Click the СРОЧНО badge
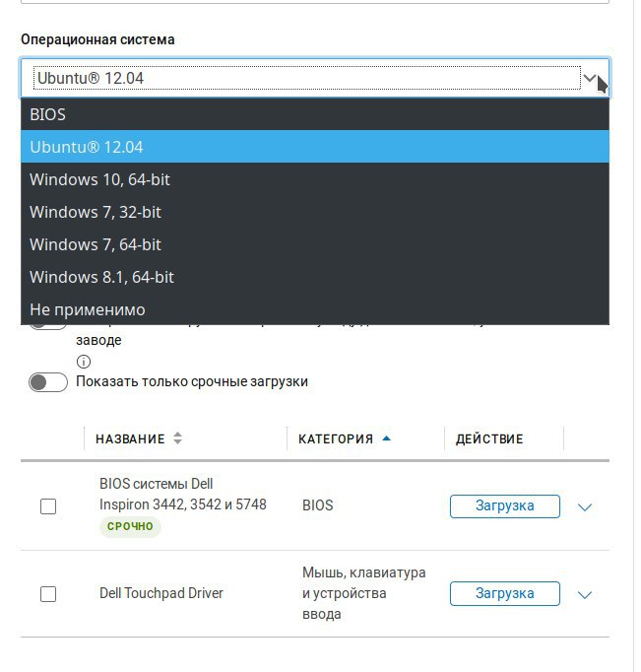Viewport: 641px width, 672px height. [130, 526]
